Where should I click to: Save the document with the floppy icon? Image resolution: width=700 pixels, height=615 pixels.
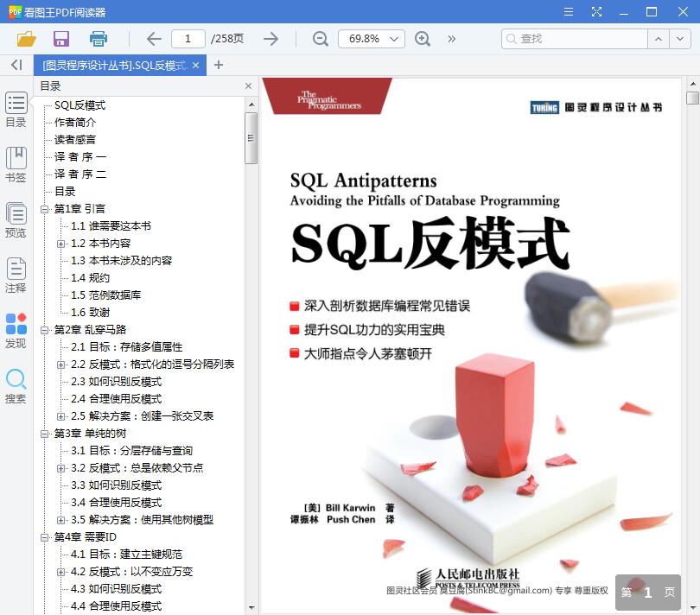click(61, 39)
